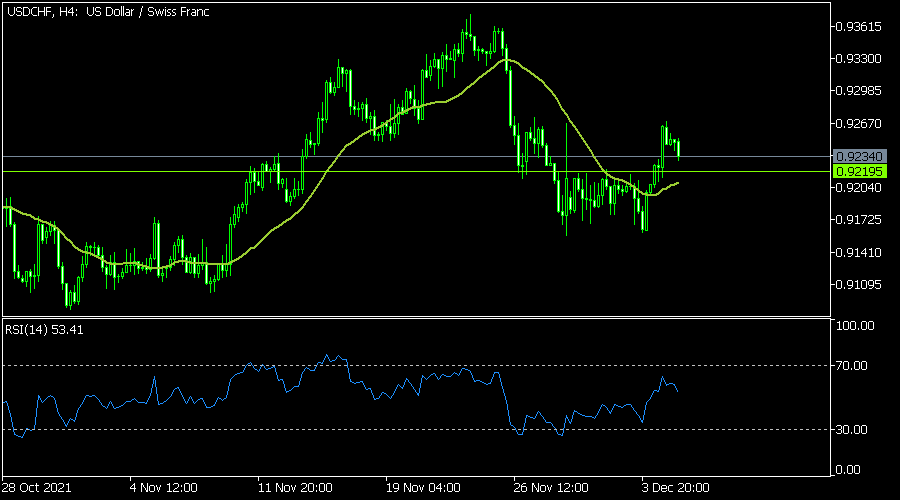This screenshot has width=900, height=500.
Task: Click price scale value 0.91410
Action: coord(859,252)
